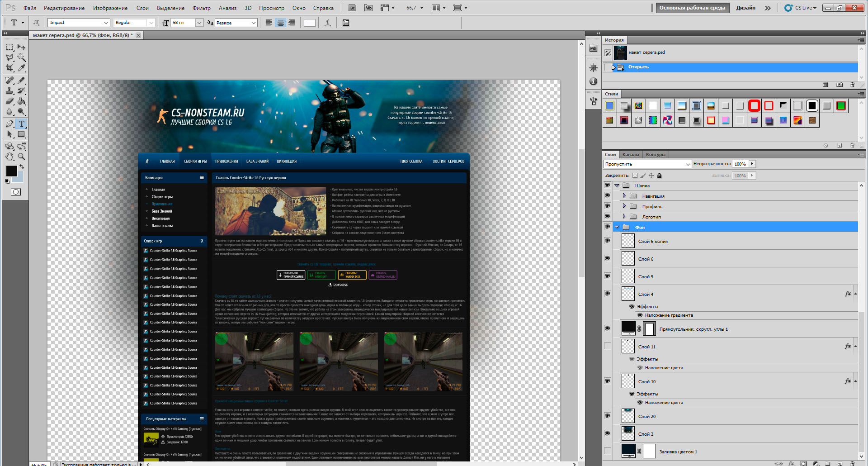Collapse the Фон layer group
868x466 pixels.
point(617,227)
